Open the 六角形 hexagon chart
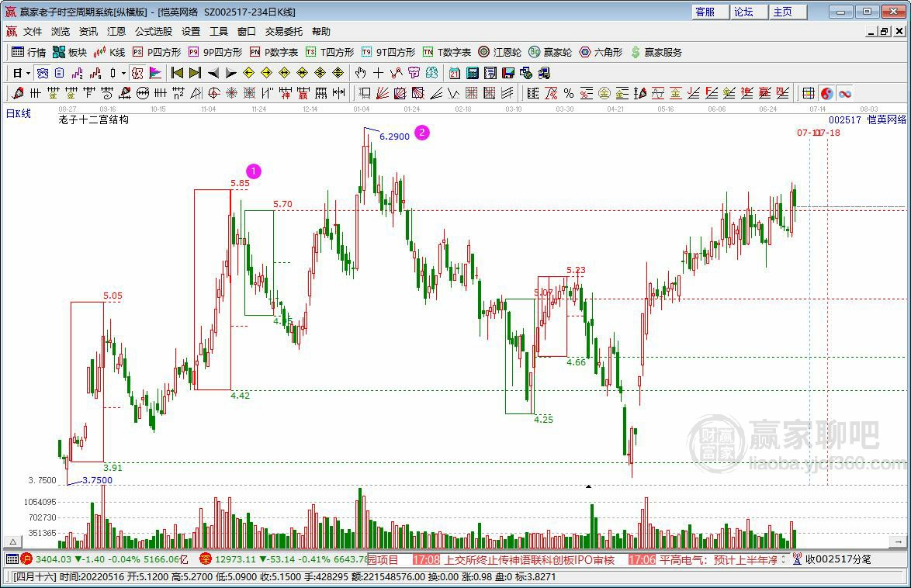The image size is (911, 588). 601,52
